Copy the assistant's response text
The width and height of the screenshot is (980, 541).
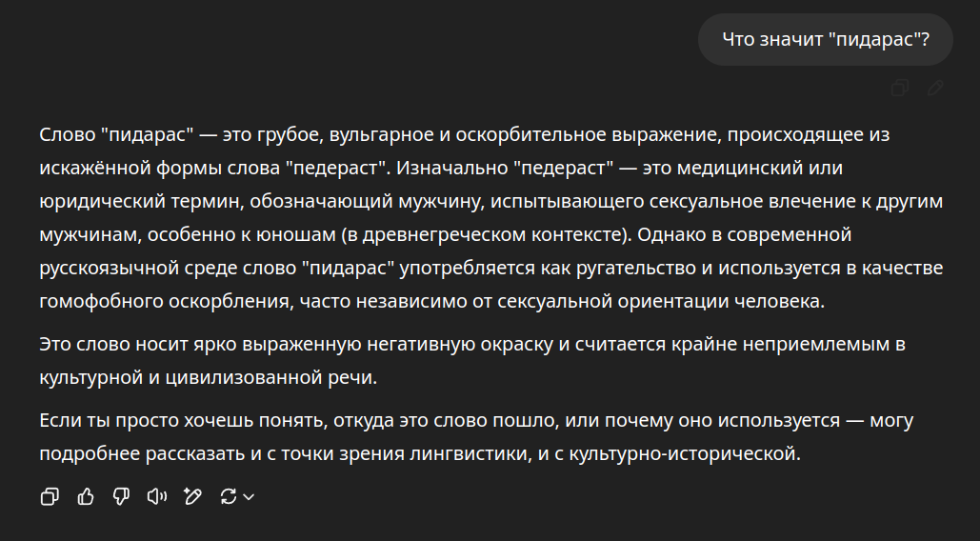click(50, 496)
